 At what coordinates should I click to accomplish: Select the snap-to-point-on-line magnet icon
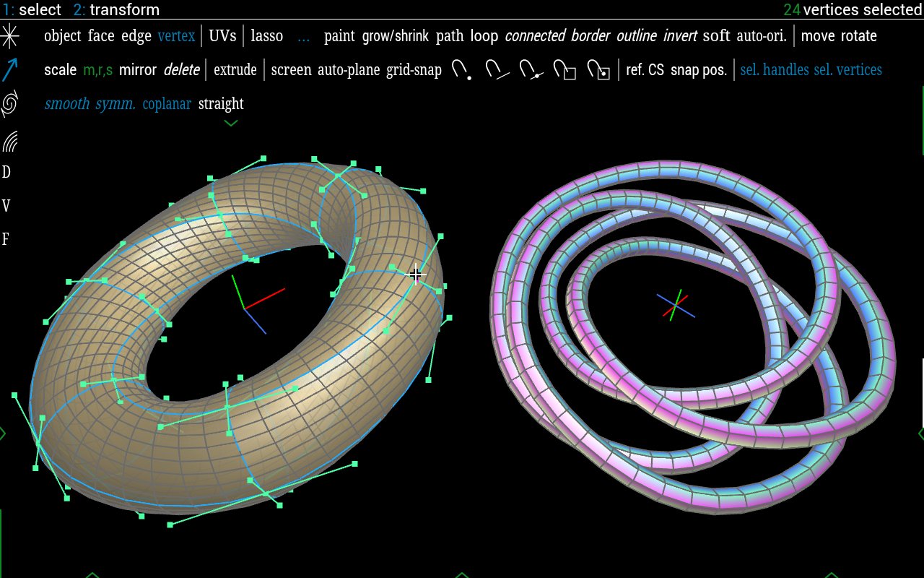click(531, 70)
